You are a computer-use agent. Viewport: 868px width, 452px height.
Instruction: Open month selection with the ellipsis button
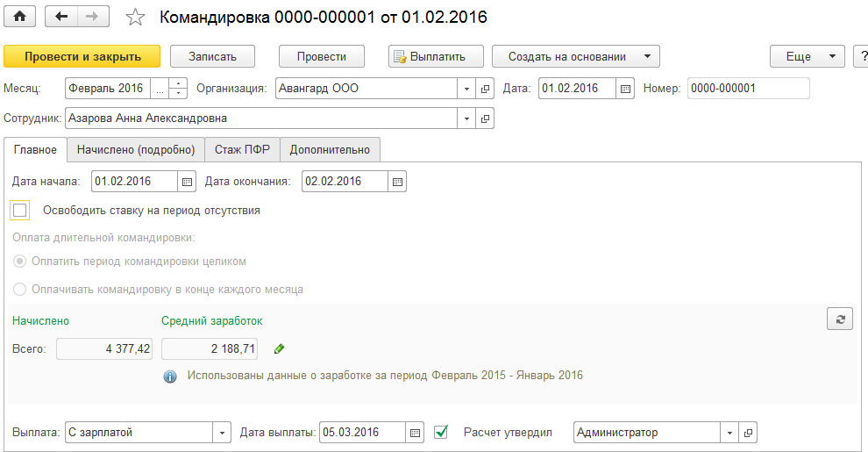click(x=160, y=89)
